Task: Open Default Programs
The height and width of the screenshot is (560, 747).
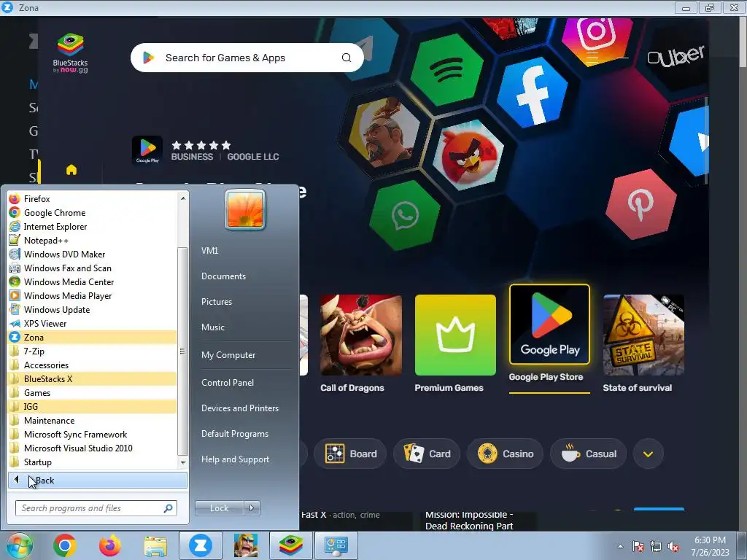Action: (234, 434)
